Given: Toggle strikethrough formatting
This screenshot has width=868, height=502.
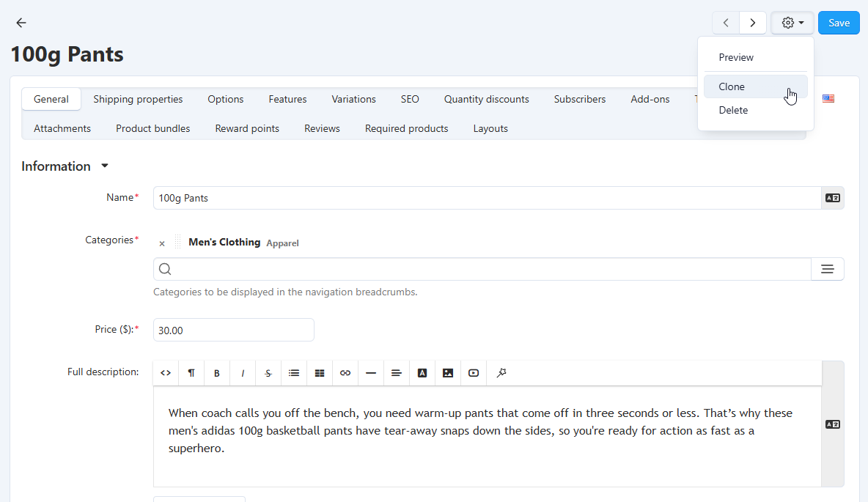Looking at the screenshot, I should coord(268,373).
